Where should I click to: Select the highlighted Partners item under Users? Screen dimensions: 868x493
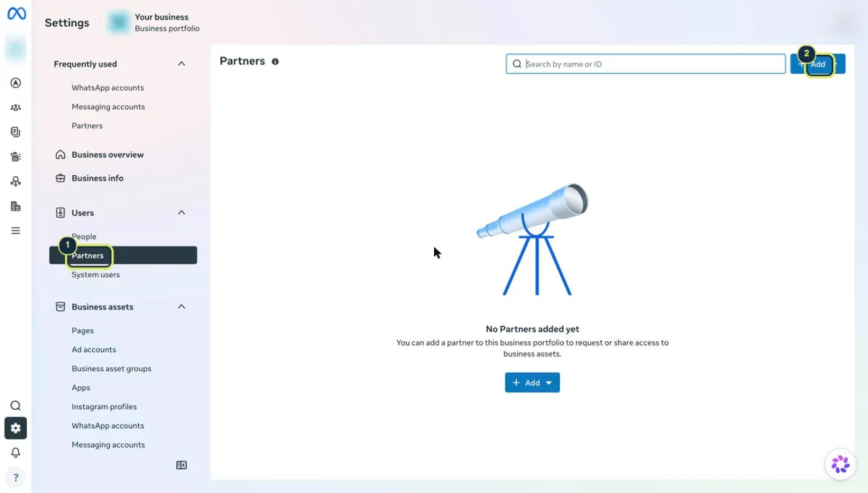[x=123, y=255]
